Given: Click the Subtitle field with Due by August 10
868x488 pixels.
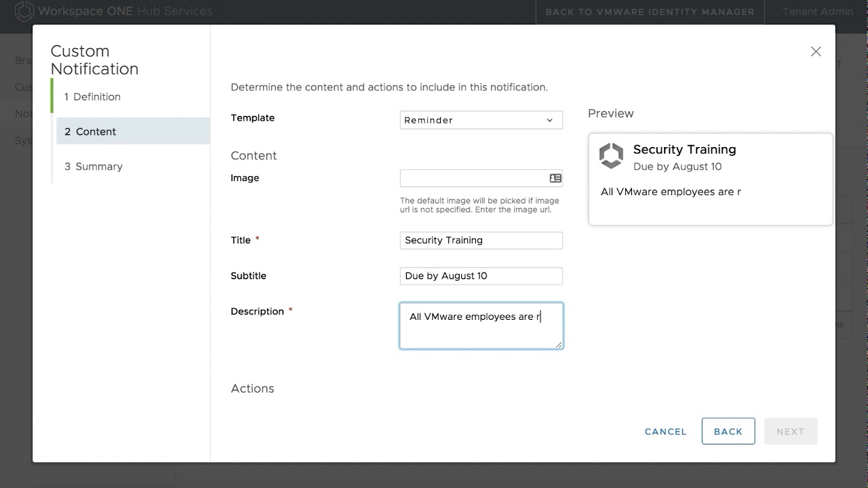Looking at the screenshot, I should 481,276.
